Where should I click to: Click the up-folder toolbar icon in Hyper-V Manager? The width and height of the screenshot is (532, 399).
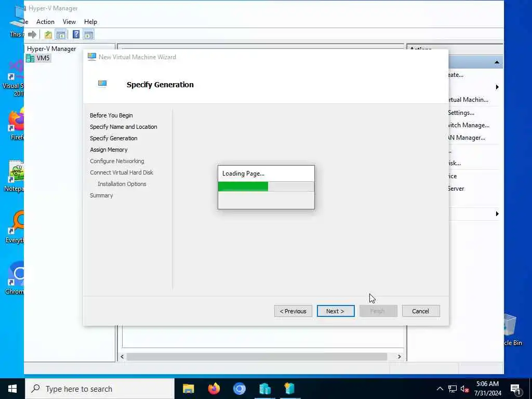(x=48, y=34)
